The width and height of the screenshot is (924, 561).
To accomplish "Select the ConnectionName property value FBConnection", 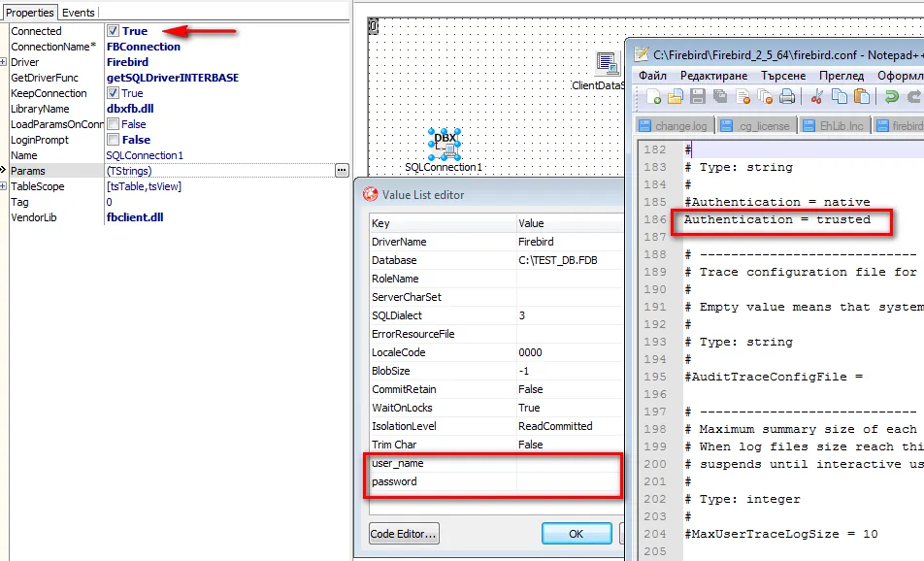I will (144, 47).
